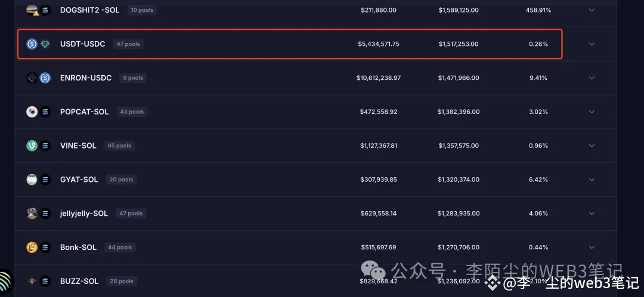644x297 pixels.
Task: Click the ENRON-USDC token pair icon
Action: tap(39, 78)
